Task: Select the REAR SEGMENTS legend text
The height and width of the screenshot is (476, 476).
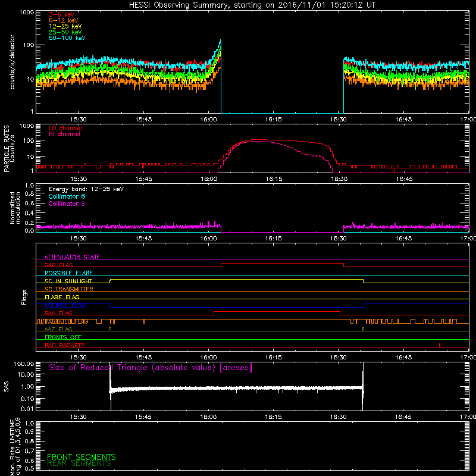Action: (79, 464)
